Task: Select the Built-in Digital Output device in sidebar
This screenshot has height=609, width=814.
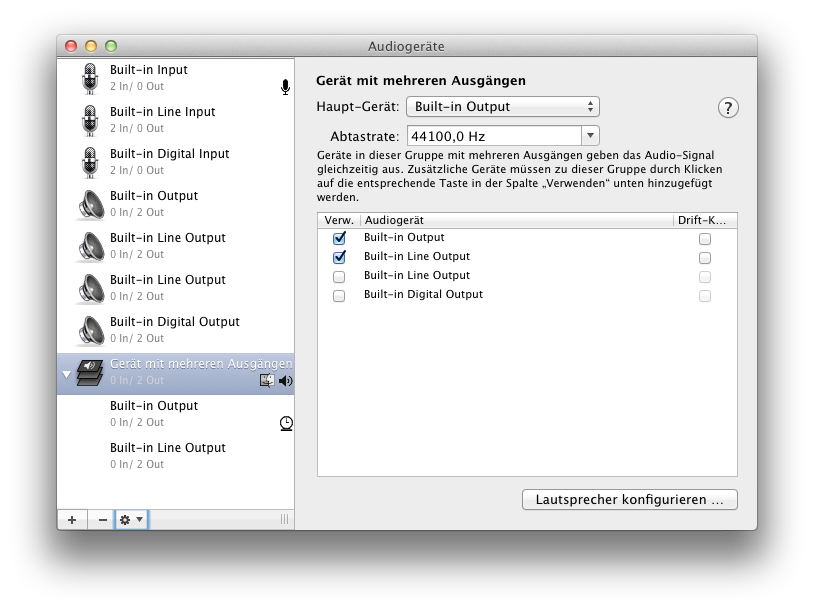Action: pyautogui.click(x=175, y=330)
